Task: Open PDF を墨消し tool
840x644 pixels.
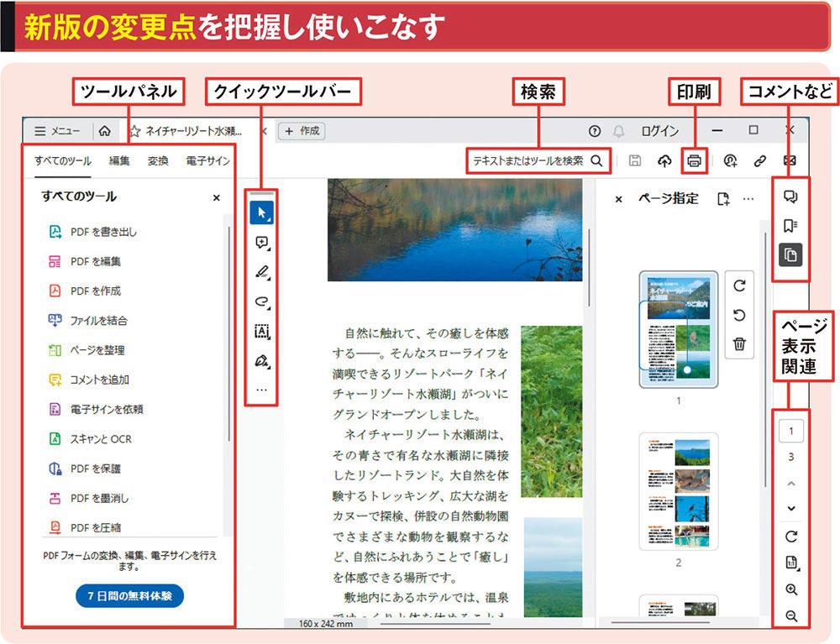Action: [x=88, y=498]
